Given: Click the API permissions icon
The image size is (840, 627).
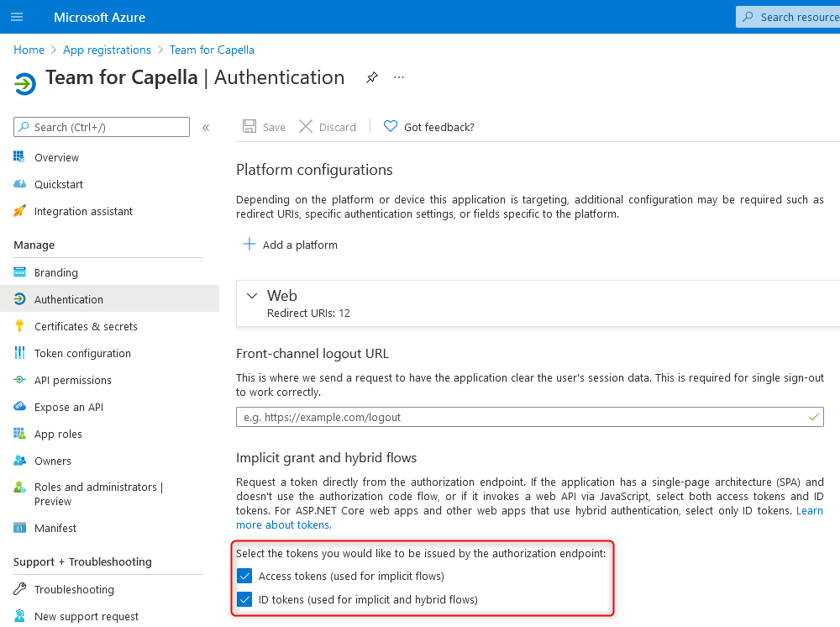Looking at the screenshot, I should [x=18, y=380].
